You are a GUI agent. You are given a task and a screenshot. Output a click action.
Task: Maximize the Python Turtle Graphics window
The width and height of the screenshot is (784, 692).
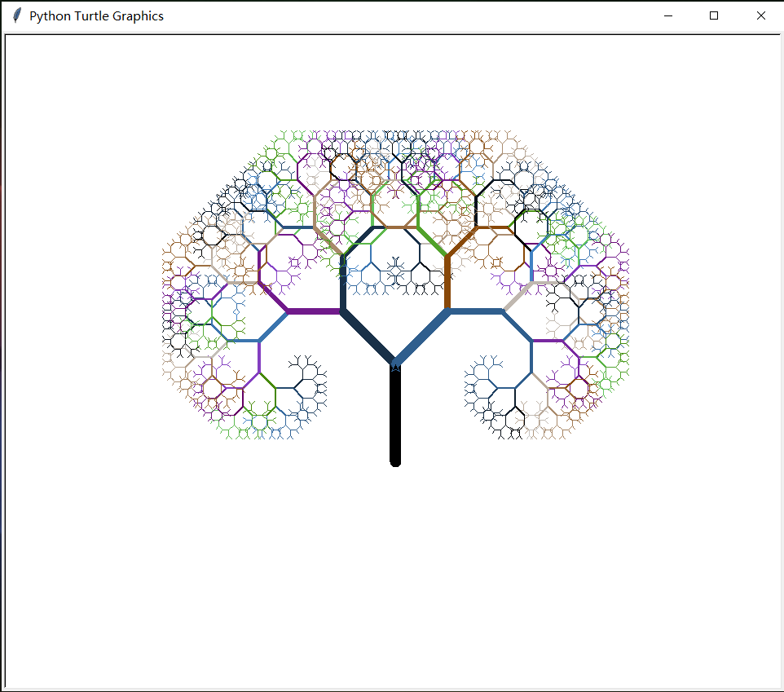(714, 16)
